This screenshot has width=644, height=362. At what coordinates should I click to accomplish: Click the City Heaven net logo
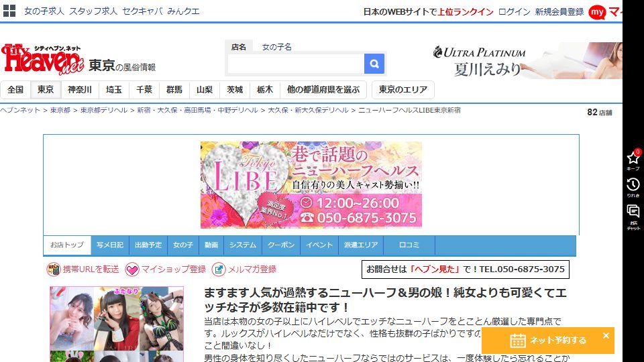click(x=43, y=59)
